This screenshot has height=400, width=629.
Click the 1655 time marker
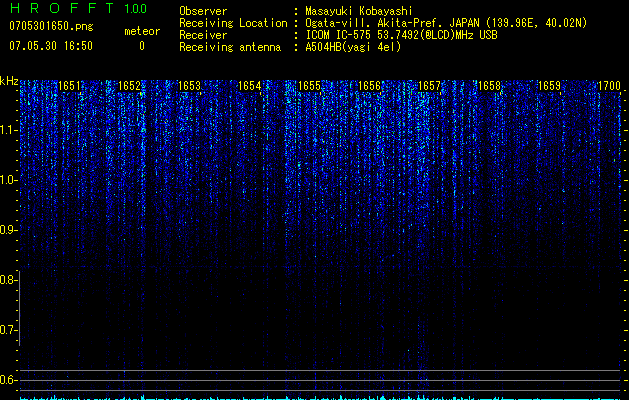309,86
